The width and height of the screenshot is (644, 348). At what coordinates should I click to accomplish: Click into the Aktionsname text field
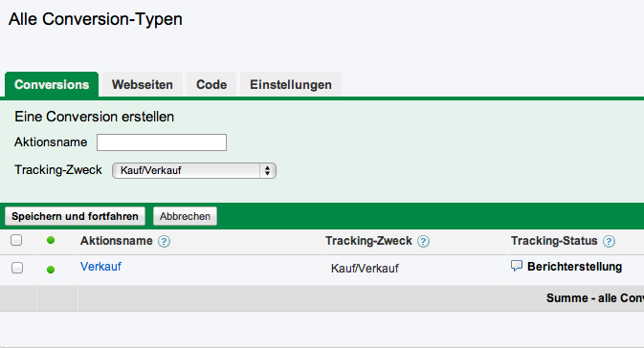pos(162,142)
